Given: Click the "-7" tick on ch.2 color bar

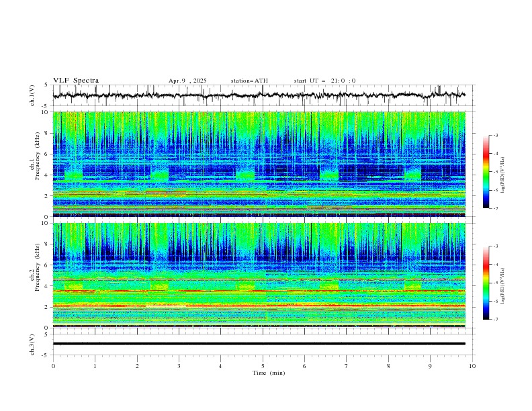Looking at the screenshot, I should tap(495, 320).
